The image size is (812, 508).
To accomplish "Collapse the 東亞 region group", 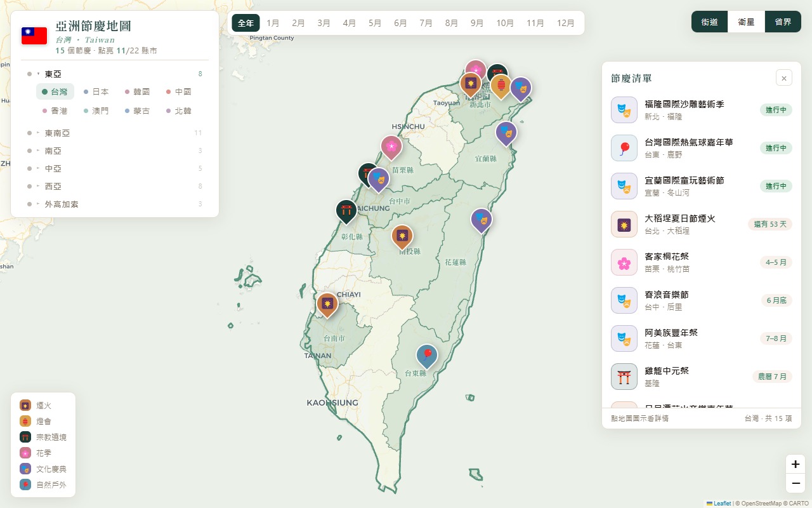I will (115, 74).
